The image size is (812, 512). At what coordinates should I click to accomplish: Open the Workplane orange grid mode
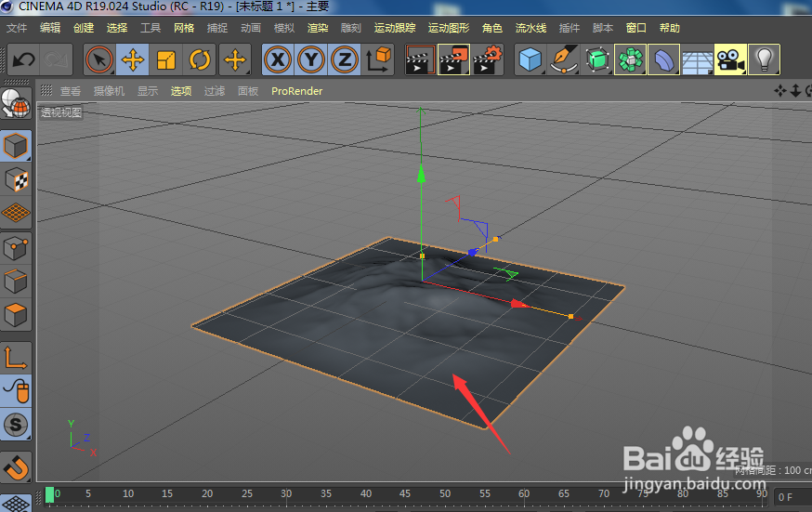16,213
